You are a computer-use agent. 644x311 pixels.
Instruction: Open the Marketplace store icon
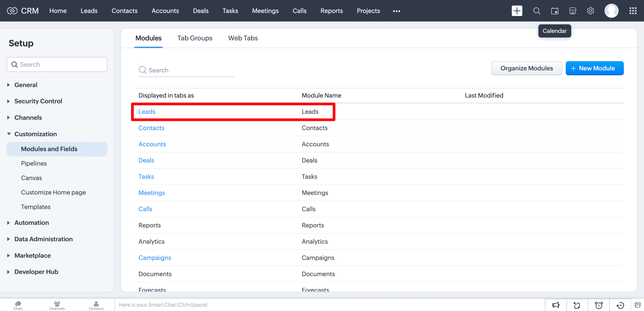[x=573, y=11]
